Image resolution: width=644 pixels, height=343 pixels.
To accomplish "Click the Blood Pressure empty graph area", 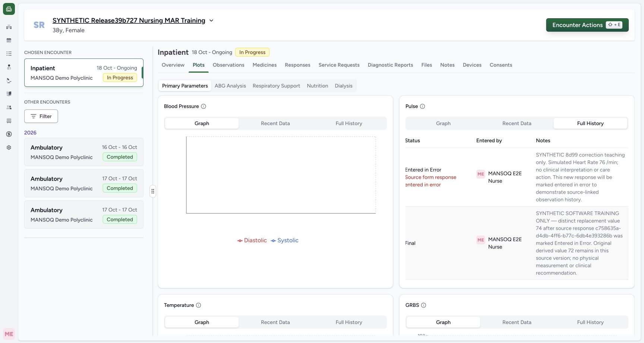I will pos(281,175).
